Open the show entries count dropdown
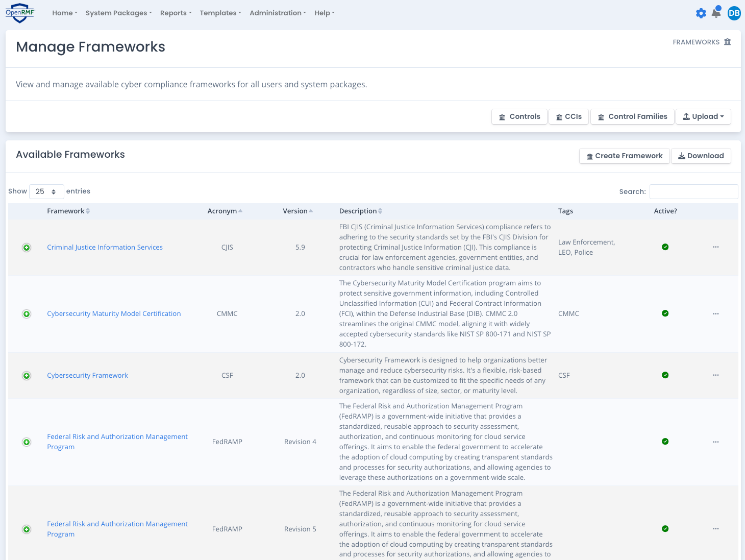The width and height of the screenshot is (745, 560). (46, 191)
